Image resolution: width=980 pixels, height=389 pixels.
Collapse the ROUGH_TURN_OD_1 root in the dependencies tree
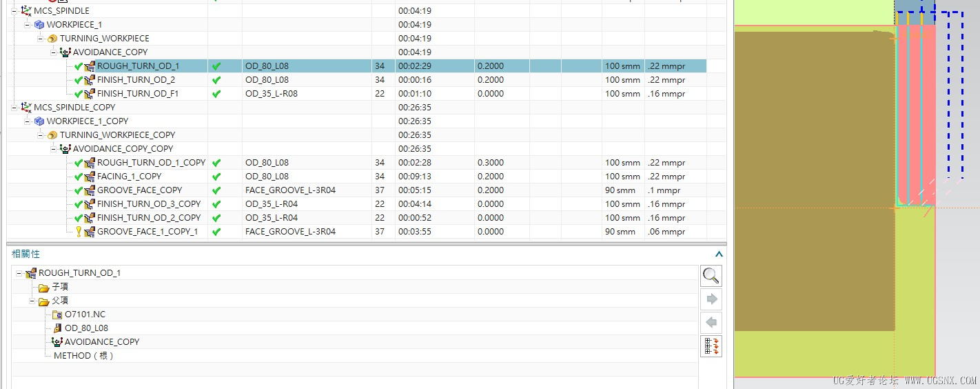coord(19,272)
